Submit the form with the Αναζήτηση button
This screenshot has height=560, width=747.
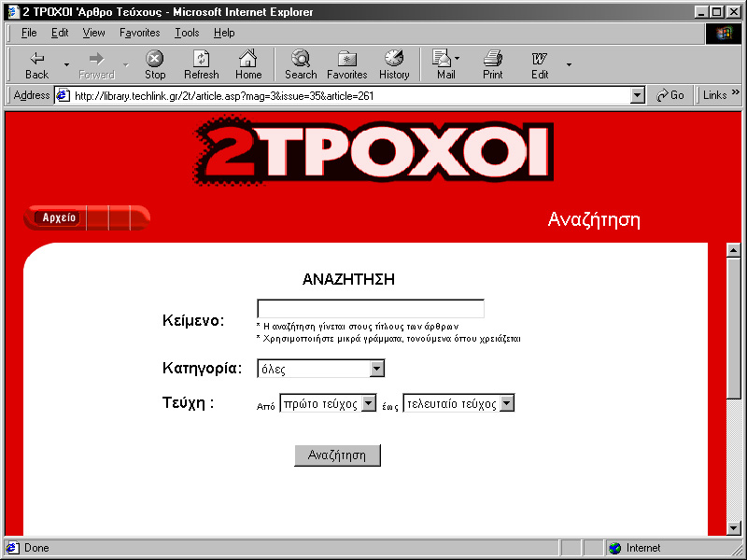337,455
